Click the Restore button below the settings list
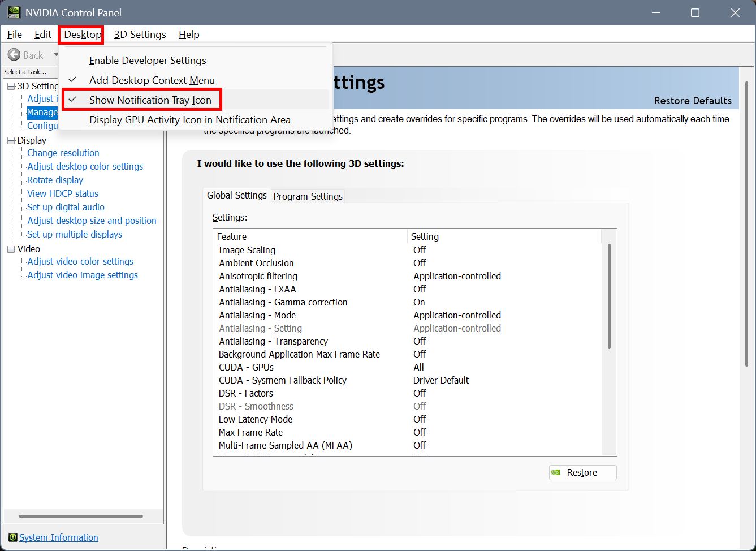This screenshot has width=756, height=551. coord(582,472)
